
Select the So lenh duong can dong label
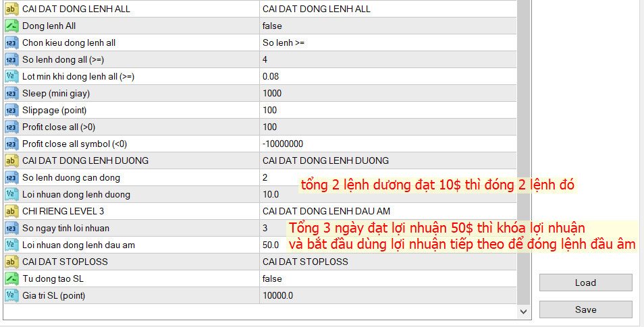(x=71, y=177)
